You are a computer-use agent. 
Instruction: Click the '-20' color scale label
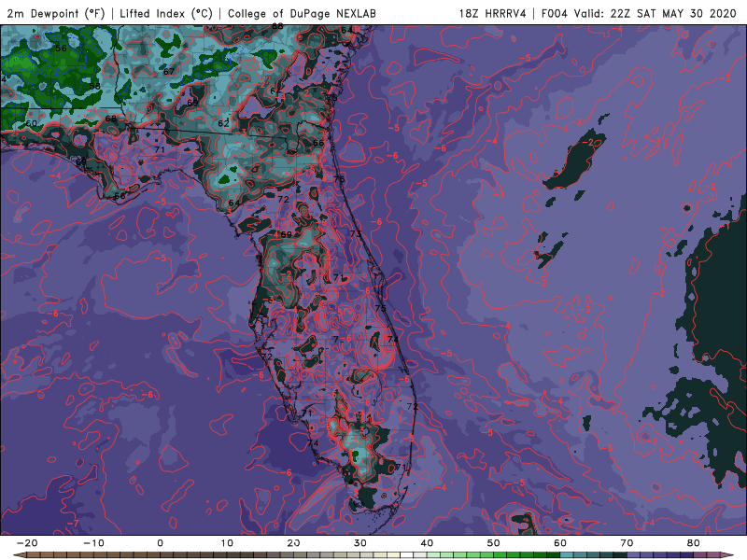click(27, 543)
